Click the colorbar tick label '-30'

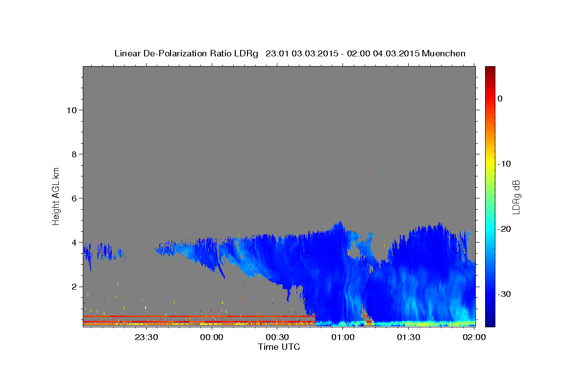[x=504, y=294]
